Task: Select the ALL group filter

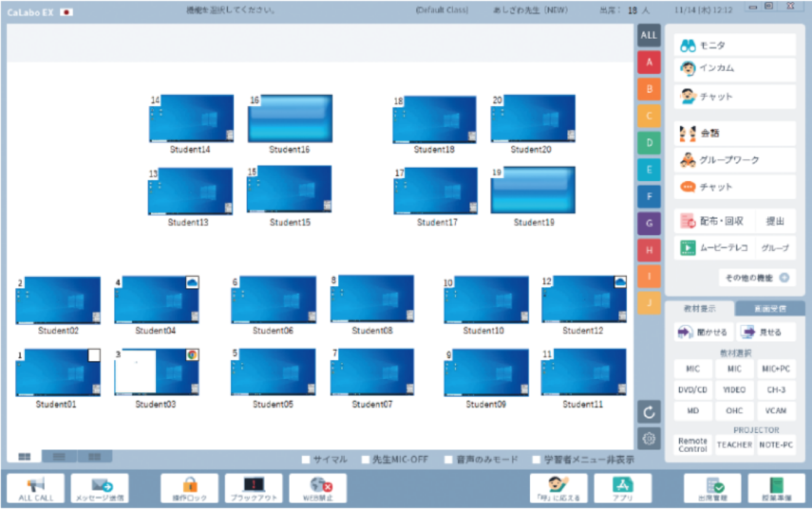Action: (x=649, y=35)
